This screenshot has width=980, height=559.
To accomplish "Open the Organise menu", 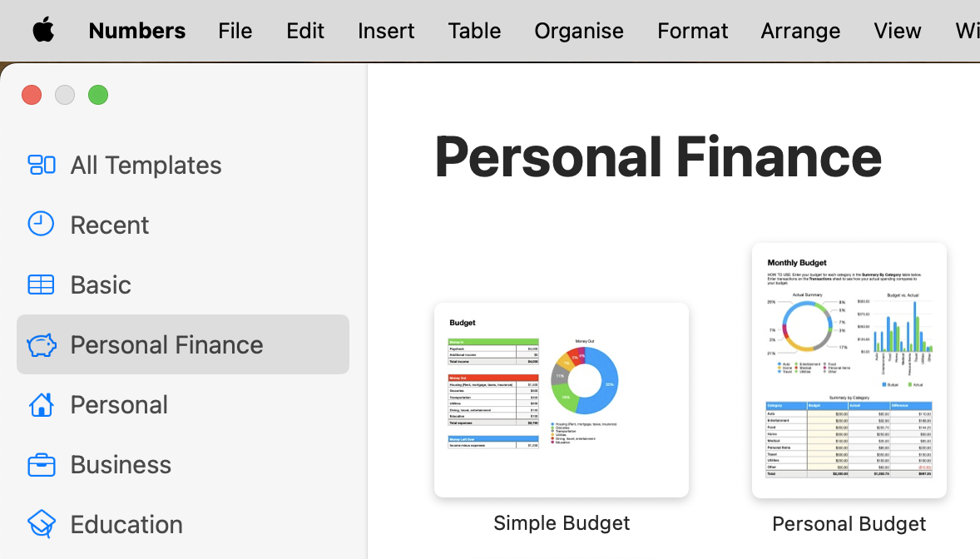I will click(578, 31).
